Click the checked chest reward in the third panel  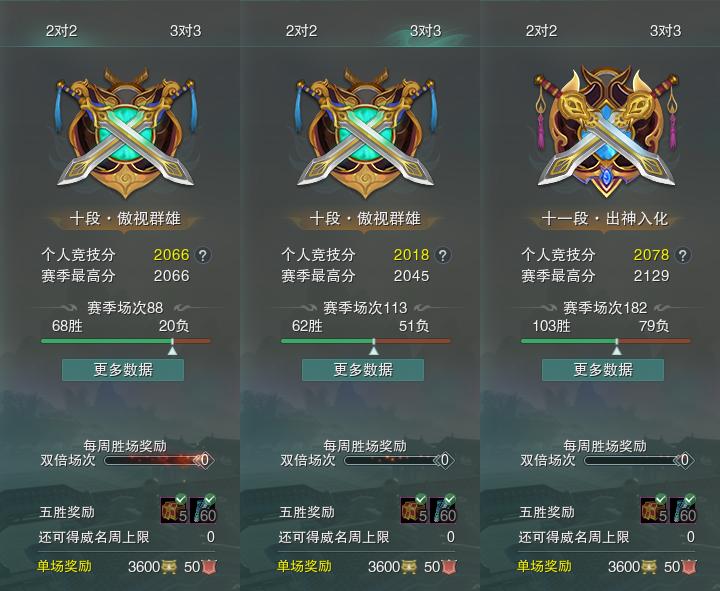[x=654, y=510]
